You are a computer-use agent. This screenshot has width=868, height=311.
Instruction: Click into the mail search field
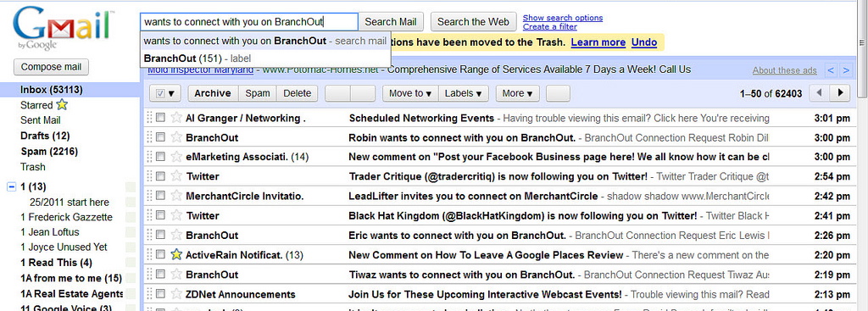coord(248,22)
